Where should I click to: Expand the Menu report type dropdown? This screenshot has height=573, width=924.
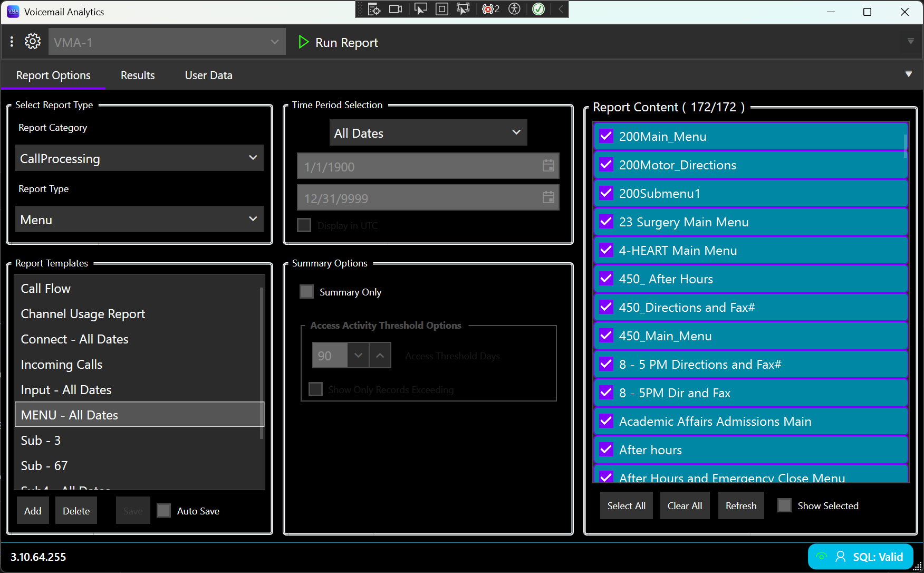(139, 219)
